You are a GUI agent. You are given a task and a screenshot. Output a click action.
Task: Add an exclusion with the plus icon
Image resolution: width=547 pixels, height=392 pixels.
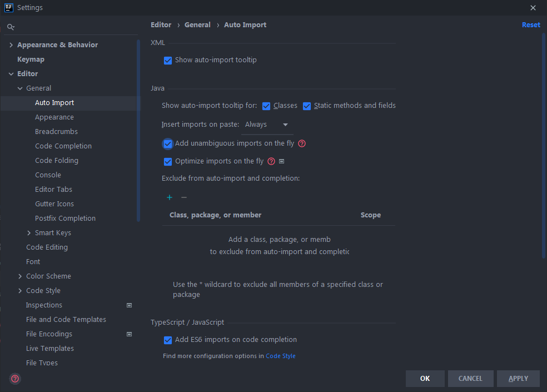pyautogui.click(x=170, y=197)
